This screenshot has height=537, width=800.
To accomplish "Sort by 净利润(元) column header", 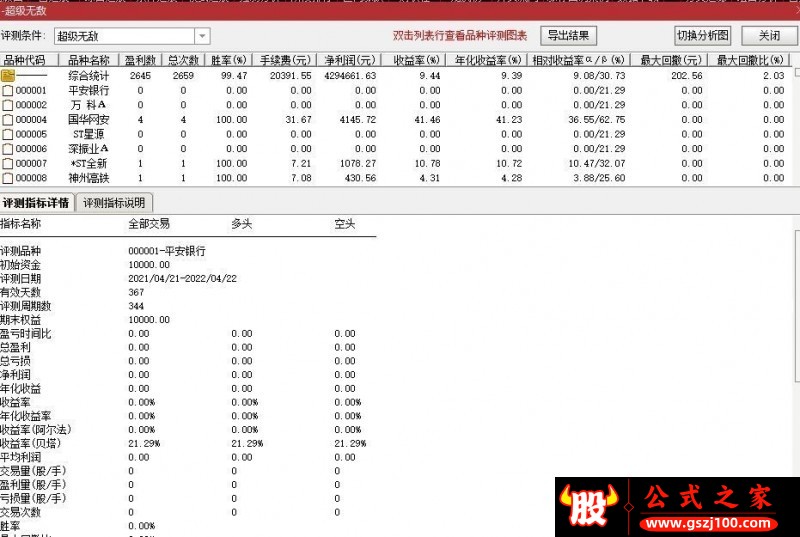I will 349,60.
